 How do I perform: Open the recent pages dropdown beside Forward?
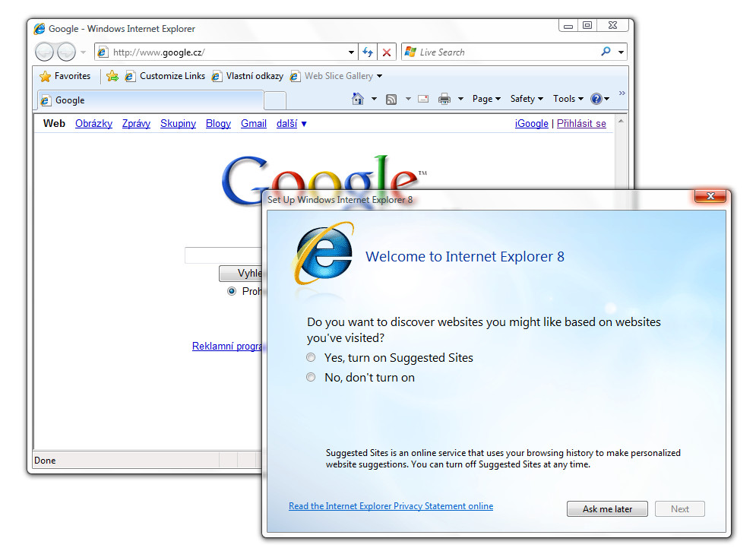click(x=83, y=52)
